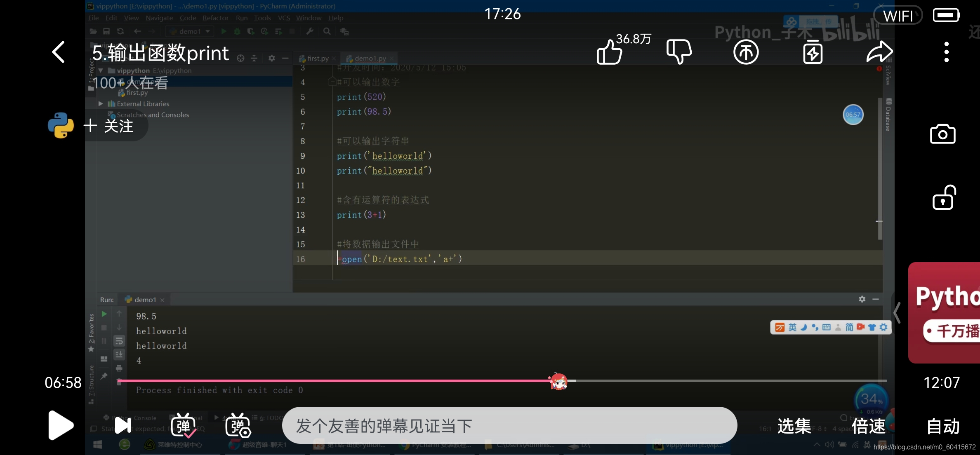Follow the uploader with 关注 button
The height and width of the screenshot is (455, 980).
pyautogui.click(x=108, y=126)
